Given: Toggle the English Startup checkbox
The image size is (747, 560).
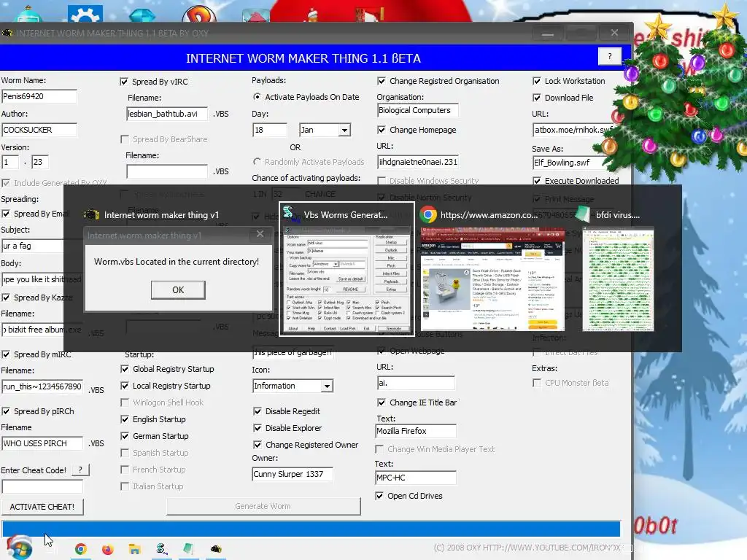Looking at the screenshot, I should point(125,419).
